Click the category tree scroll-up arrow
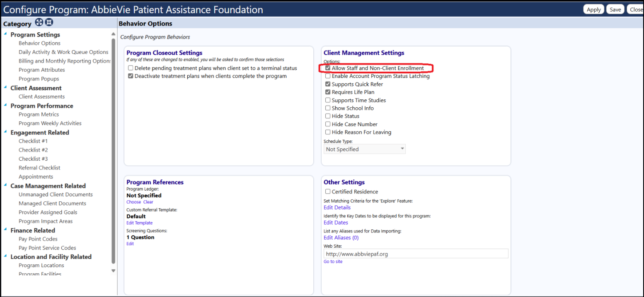 click(114, 34)
